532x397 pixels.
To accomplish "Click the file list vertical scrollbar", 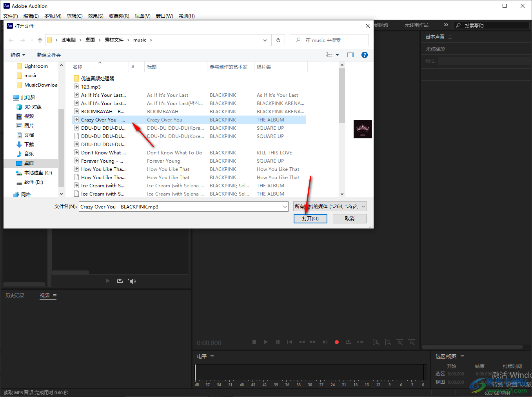I will (x=342, y=96).
